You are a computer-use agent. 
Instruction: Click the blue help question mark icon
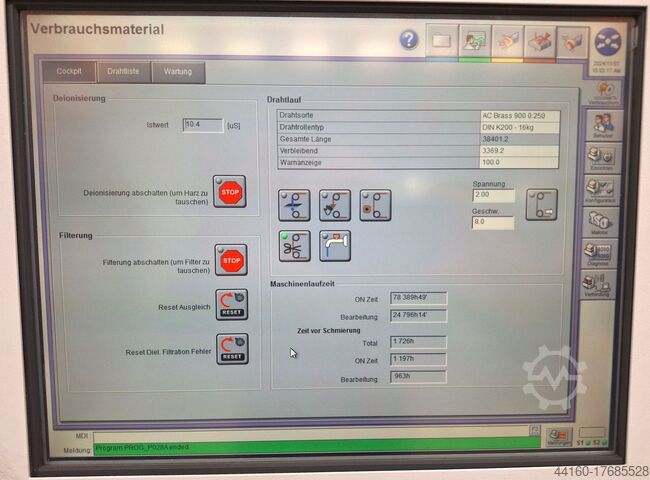tap(409, 39)
